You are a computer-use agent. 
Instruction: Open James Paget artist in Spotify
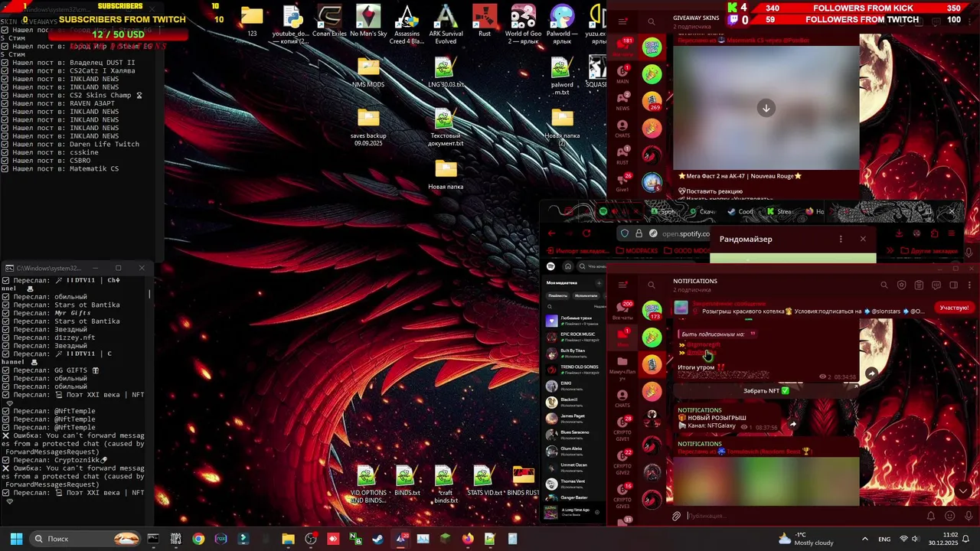point(576,419)
